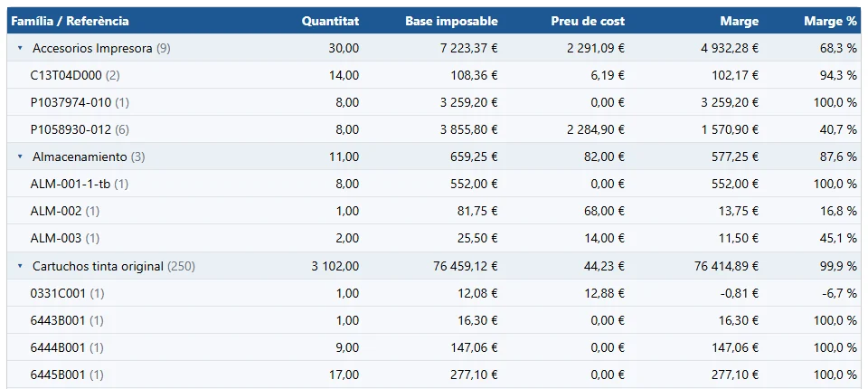This screenshot has height=389, width=868.
Task: Click margin percentage 40,7 %
Action: tap(838, 129)
